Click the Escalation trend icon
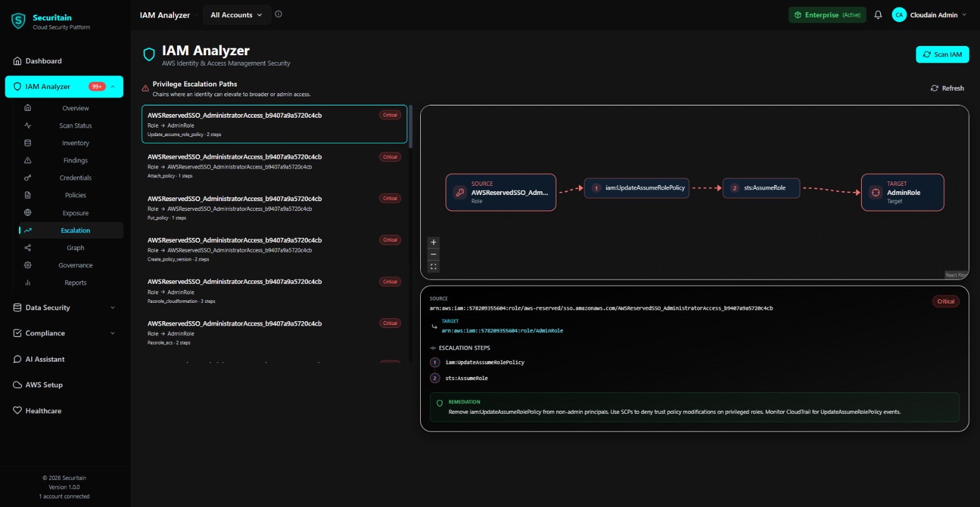 [28, 231]
